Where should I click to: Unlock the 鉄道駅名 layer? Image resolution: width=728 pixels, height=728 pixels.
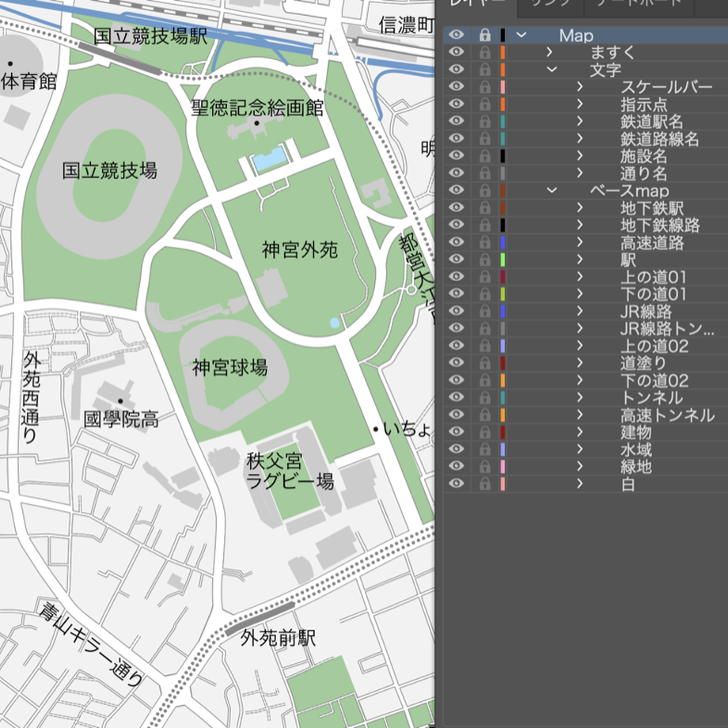point(485,121)
